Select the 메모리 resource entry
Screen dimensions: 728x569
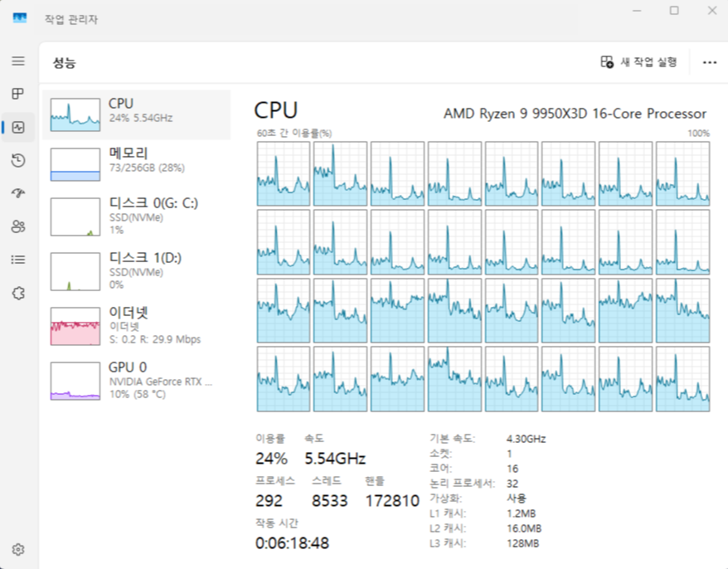[x=137, y=164]
